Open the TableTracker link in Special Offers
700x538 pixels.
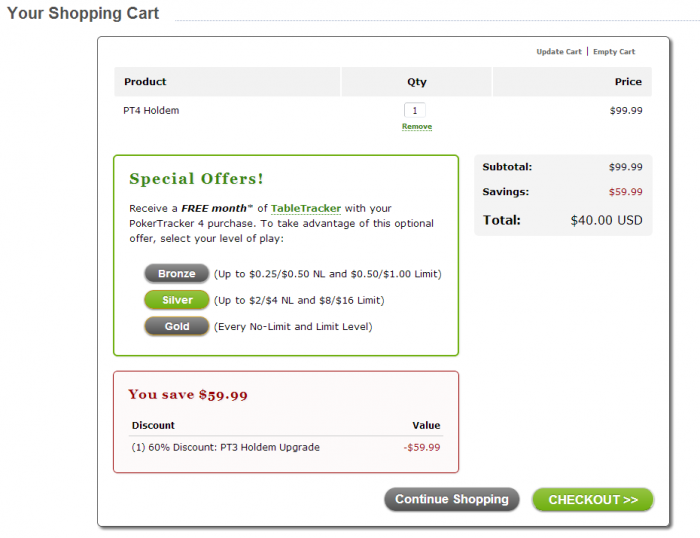tap(305, 208)
